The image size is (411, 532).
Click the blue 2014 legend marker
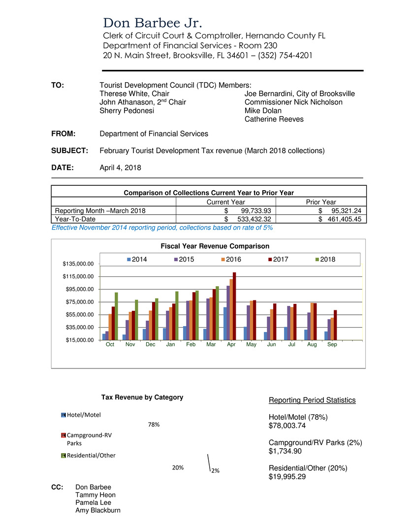129,259
